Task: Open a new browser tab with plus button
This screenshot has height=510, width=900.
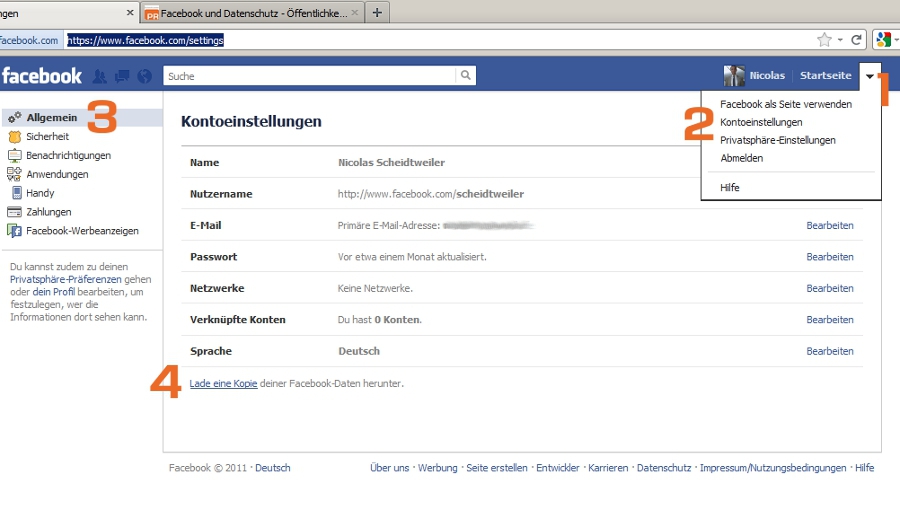Action: click(x=377, y=13)
